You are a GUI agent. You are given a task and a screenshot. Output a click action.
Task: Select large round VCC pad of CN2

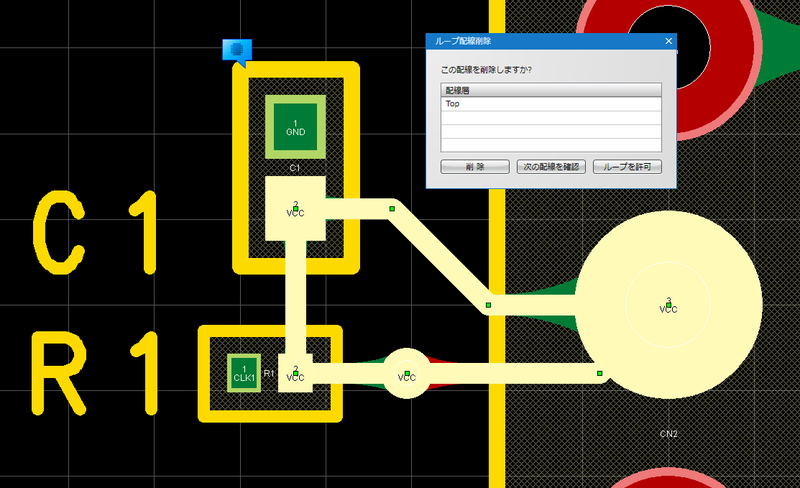(668, 305)
